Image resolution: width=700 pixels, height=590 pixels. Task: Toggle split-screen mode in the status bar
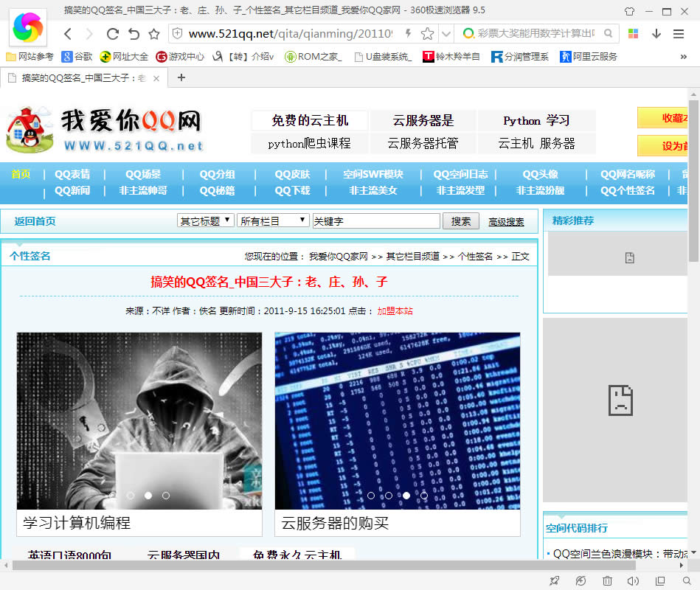(660, 581)
